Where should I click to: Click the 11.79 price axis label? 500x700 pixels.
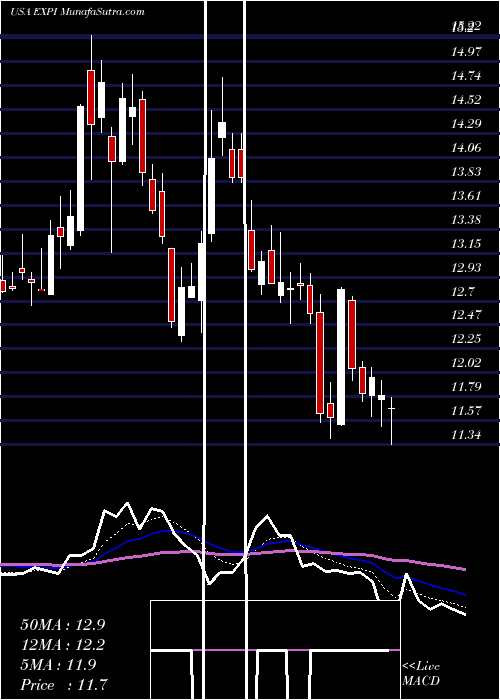click(467, 387)
